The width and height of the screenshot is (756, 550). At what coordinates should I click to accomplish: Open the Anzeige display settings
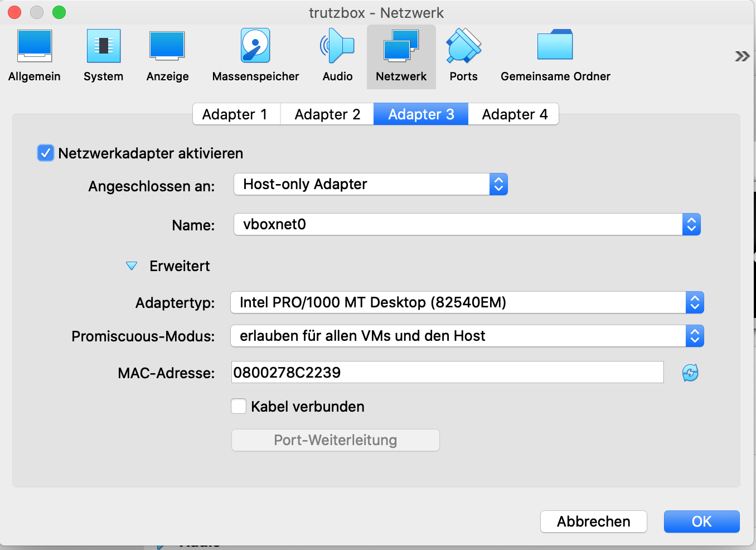tap(167, 56)
